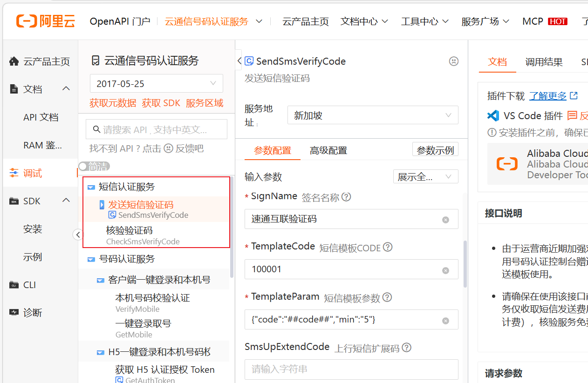588x383 pixels.
Task: Click the smiley feedback icon before 反馈吧
Action: 168,148
